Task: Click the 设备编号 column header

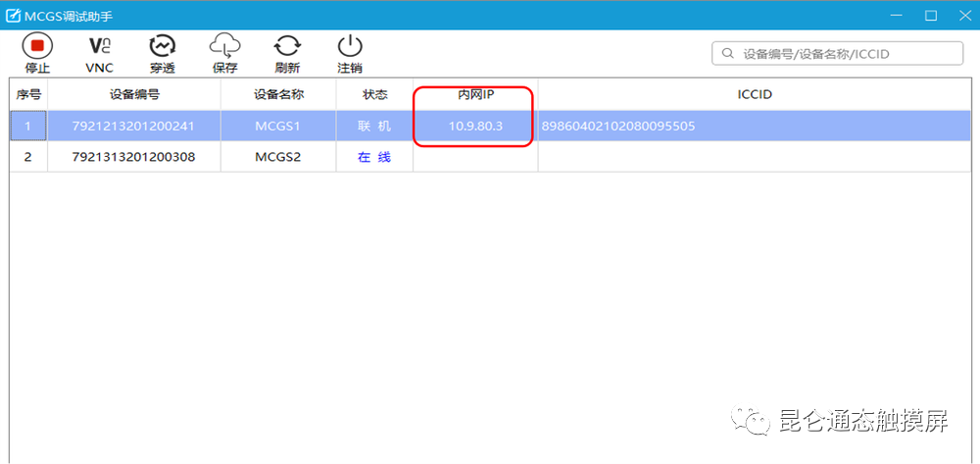Action: coord(134,95)
